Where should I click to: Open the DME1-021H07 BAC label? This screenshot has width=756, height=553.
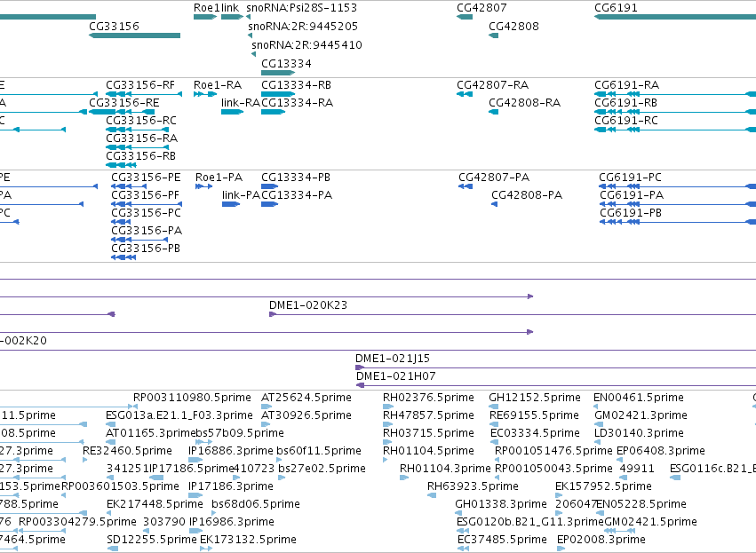[x=396, y=376]
